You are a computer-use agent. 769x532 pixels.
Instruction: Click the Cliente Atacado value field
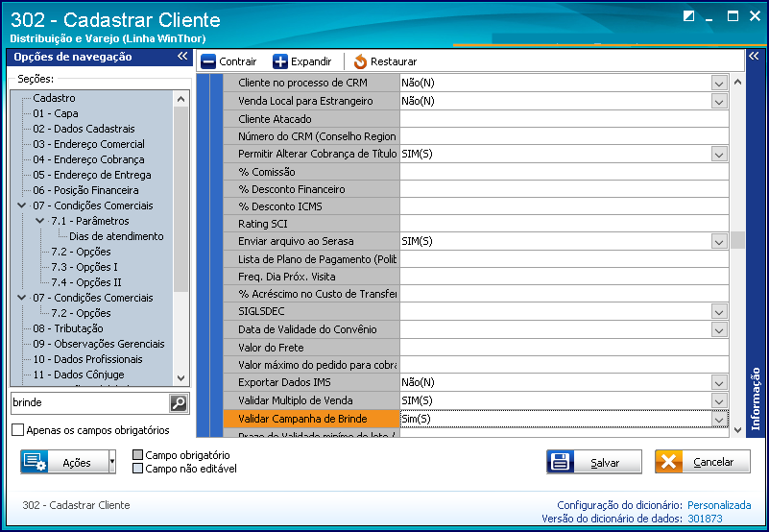[x=564, y=119]
